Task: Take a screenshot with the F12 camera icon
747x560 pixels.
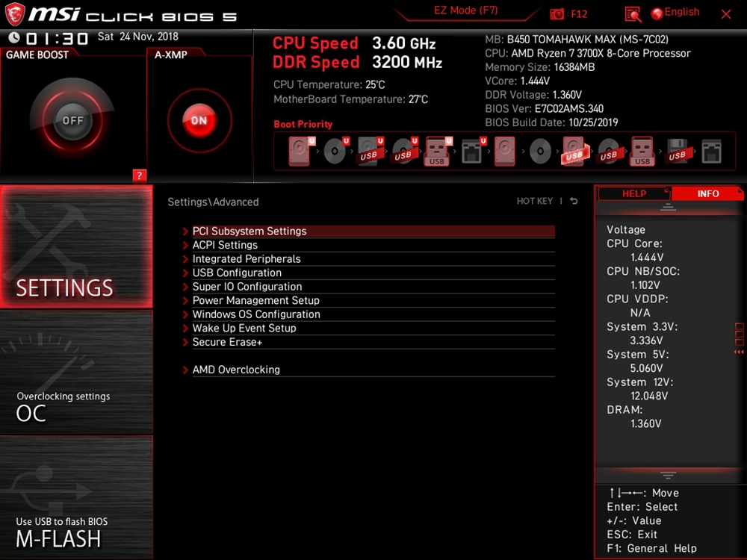Action: coord(557,13)
